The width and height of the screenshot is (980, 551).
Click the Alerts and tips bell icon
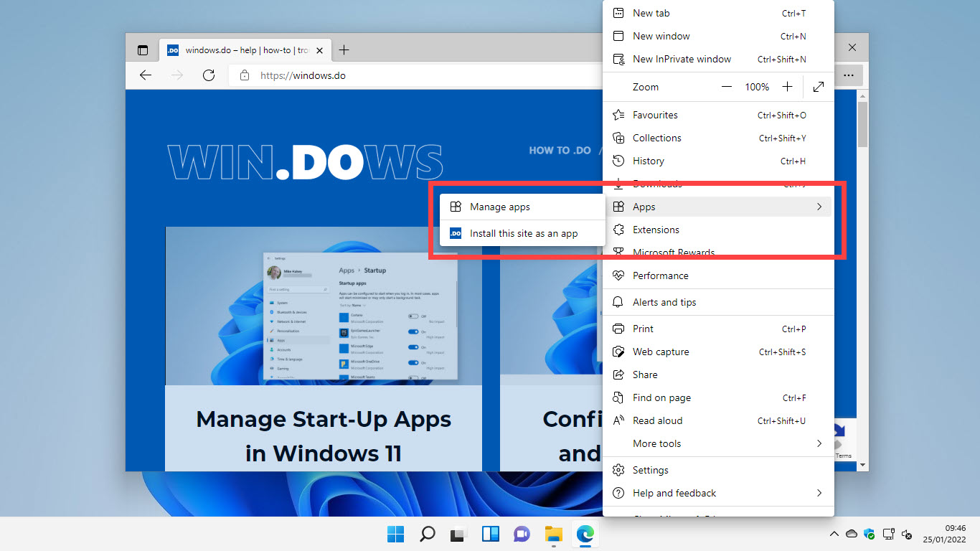[618, 302]
